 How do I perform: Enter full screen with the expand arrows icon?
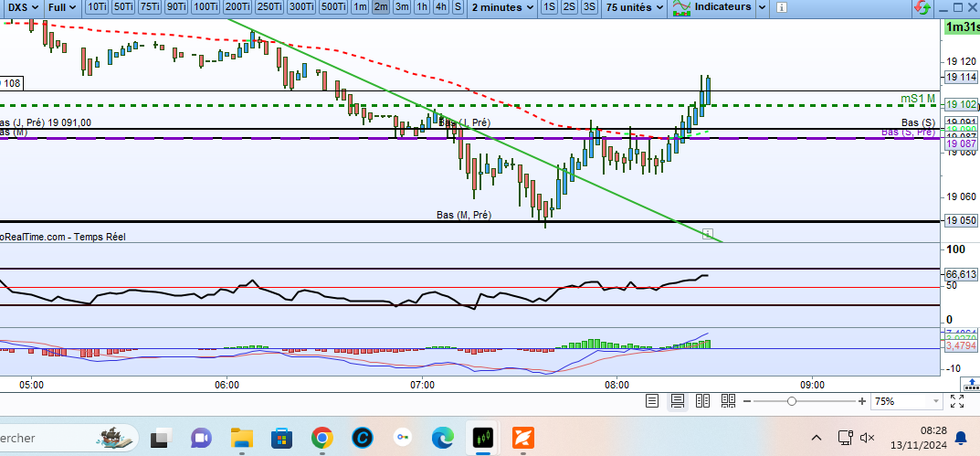point(957,401)
